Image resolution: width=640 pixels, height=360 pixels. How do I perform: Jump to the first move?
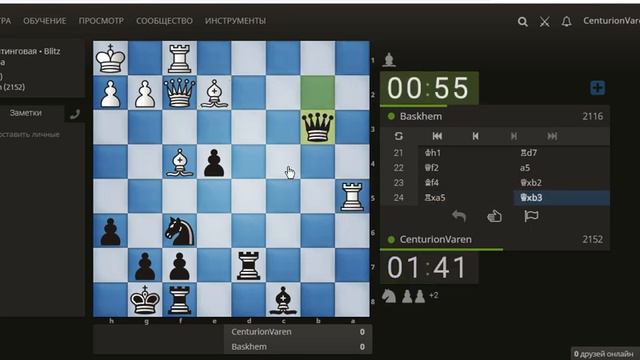(437, 136)
